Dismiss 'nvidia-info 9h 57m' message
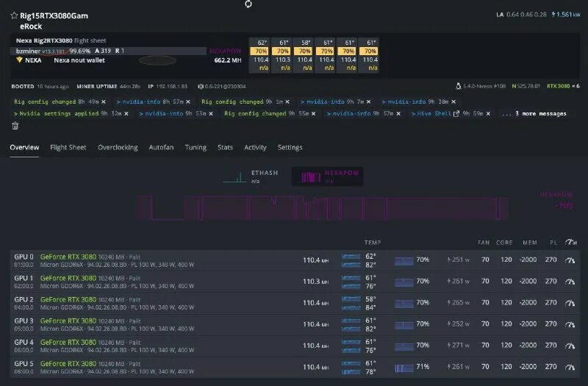Viewport: 588px width, 386px height. point(398,114)
